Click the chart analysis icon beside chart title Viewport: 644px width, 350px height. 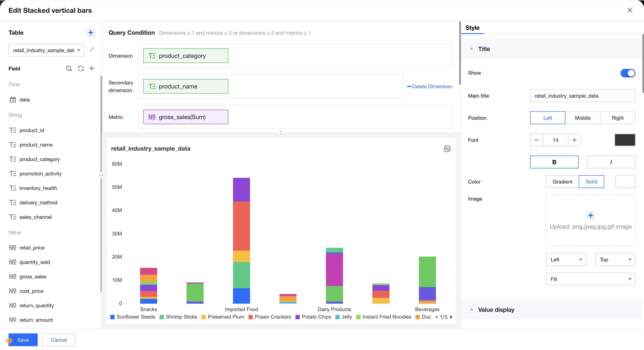coord(447,149)
